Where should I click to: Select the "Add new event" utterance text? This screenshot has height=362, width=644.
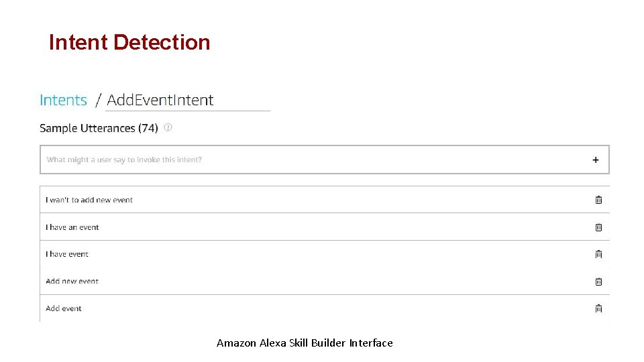(72, 282)
